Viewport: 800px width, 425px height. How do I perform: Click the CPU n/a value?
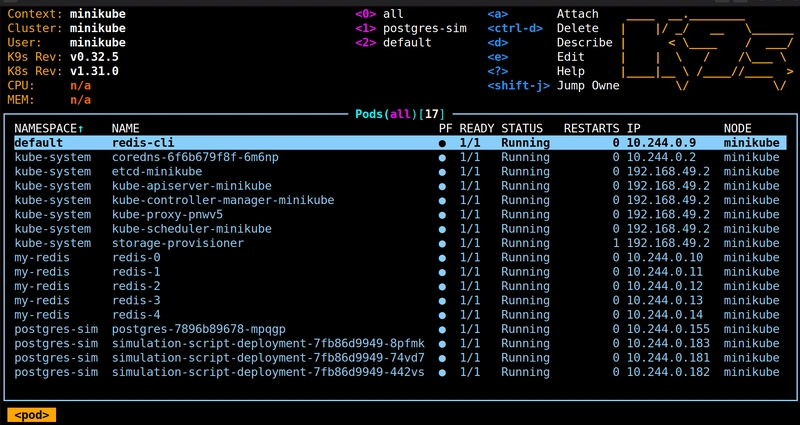[x=81, y=85]
